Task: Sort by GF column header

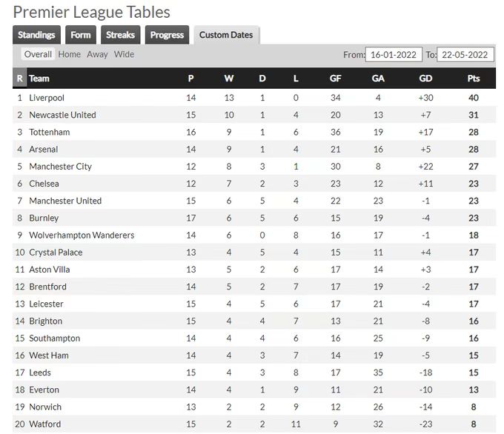Action: coord(336,79)
